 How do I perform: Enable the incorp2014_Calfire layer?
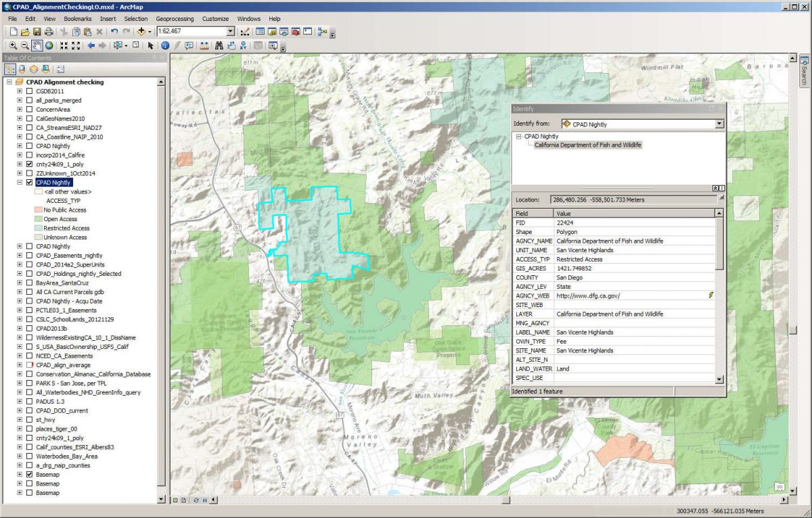[29, 155]
